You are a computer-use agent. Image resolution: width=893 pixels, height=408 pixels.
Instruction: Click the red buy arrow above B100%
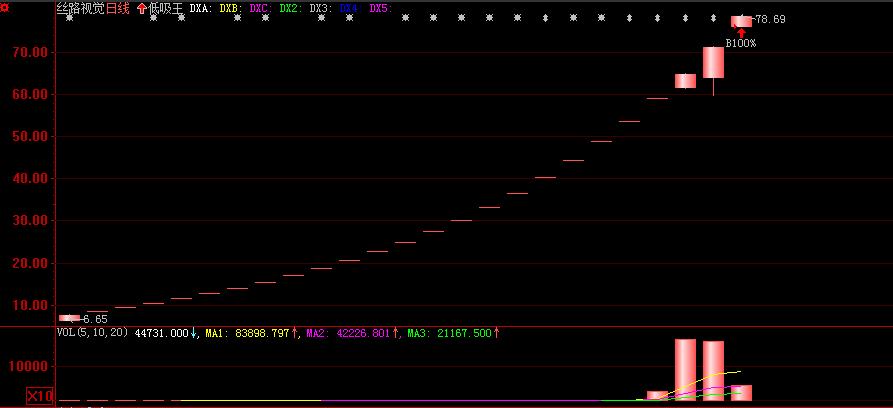point(742,32)
